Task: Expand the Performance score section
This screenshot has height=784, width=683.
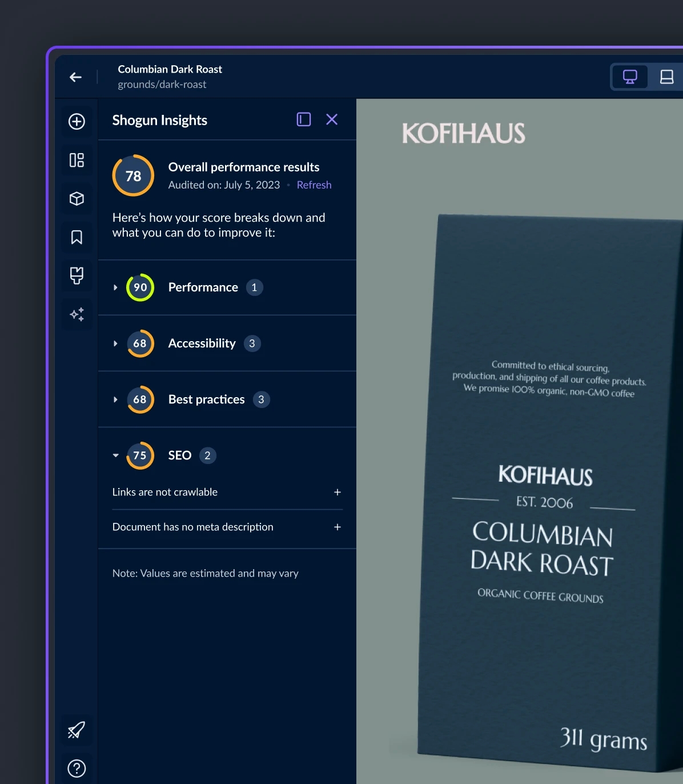Action: click(x=115, y=287)
